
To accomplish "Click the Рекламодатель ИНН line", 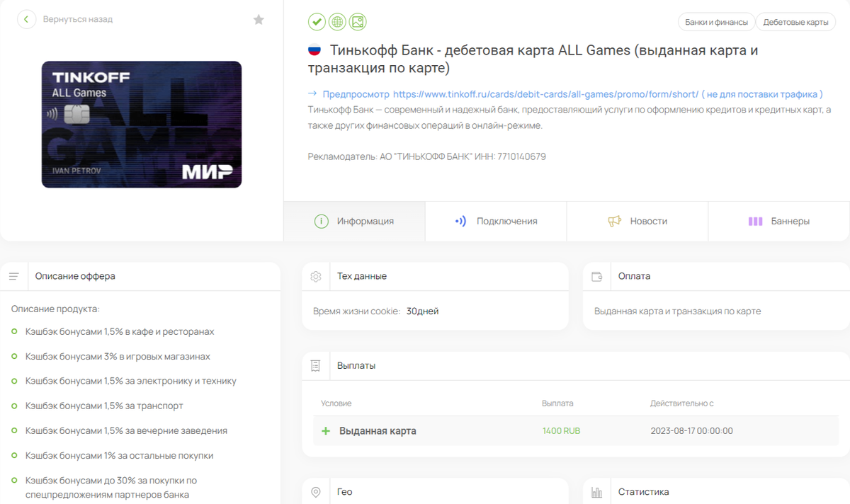I will click(427, 156).
